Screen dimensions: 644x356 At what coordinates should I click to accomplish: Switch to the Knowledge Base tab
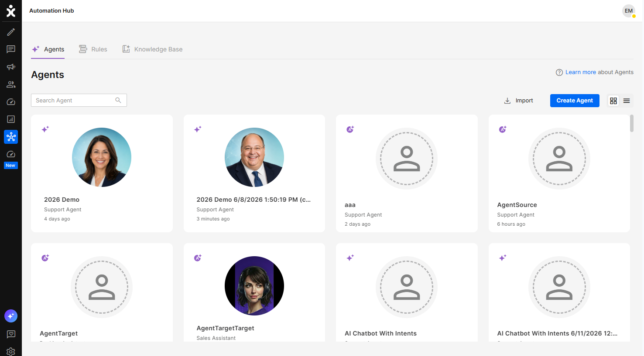(152, 49)
